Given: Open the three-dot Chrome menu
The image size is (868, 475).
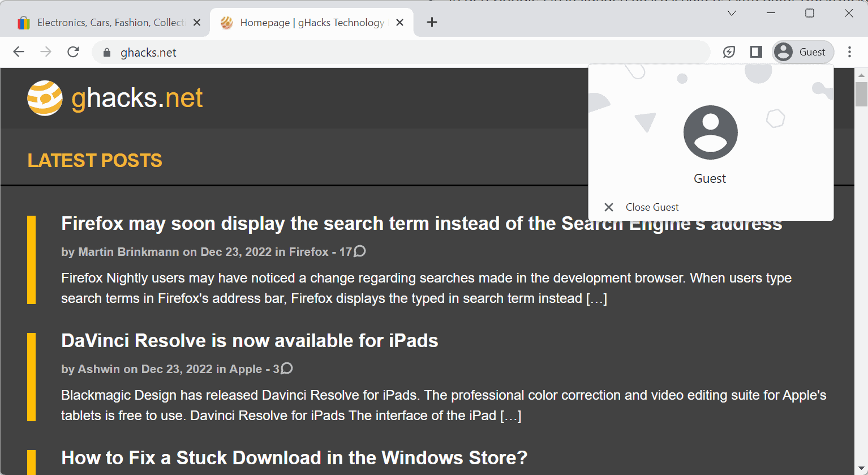Looking at the screenshot, I should click(849, 52).
